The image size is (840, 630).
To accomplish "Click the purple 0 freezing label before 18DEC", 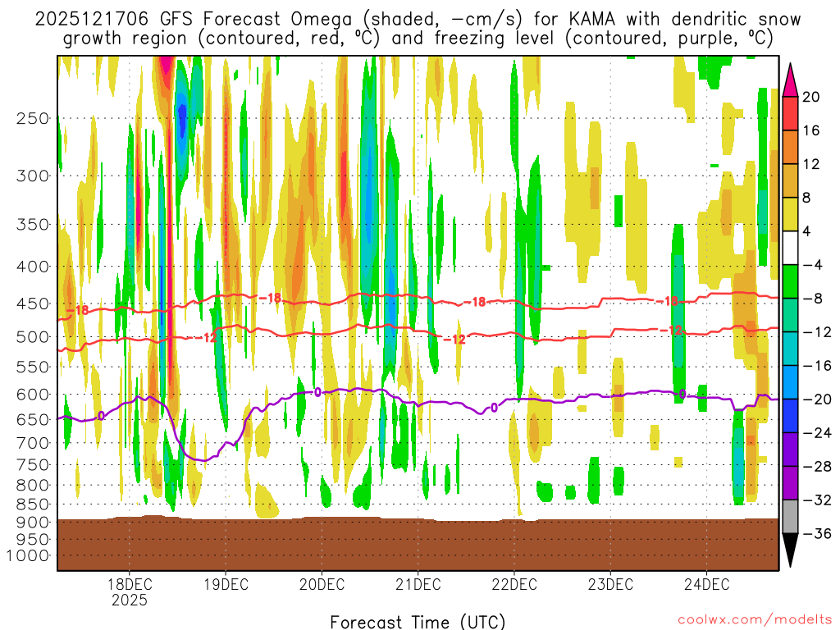I will (x=101, y=416).
